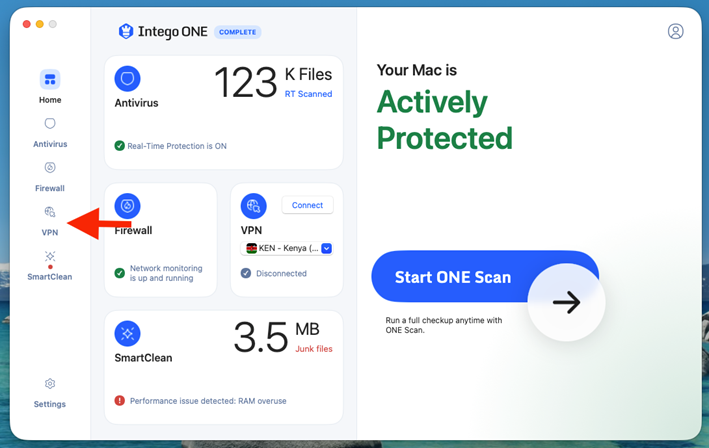This screenshot has height=448, width=709.
Task: Click 'Network monitoring is up and running' text
Action: tap(166, 273)
